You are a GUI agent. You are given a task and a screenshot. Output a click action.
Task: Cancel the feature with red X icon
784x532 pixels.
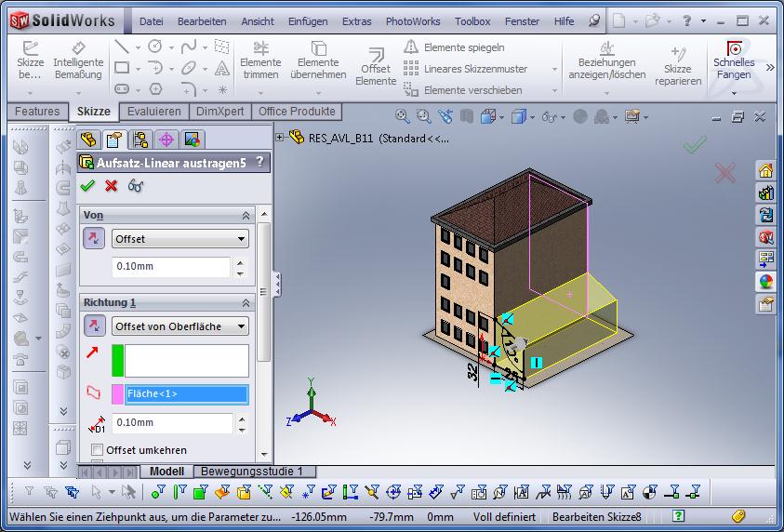coord(112,186)
